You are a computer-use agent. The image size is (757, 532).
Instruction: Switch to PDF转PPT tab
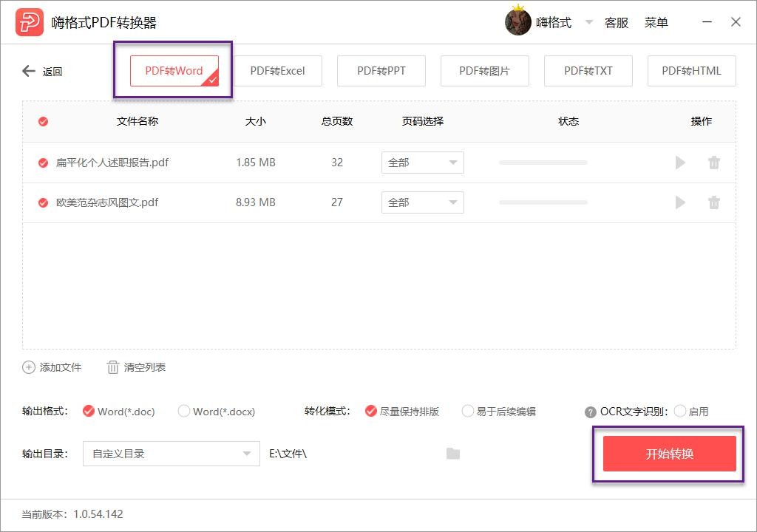point(381,71)
